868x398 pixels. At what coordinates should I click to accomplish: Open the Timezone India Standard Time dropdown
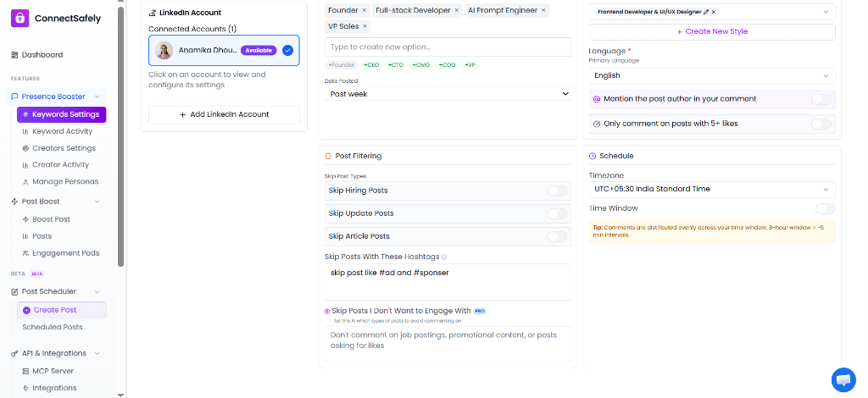(712, 189)
